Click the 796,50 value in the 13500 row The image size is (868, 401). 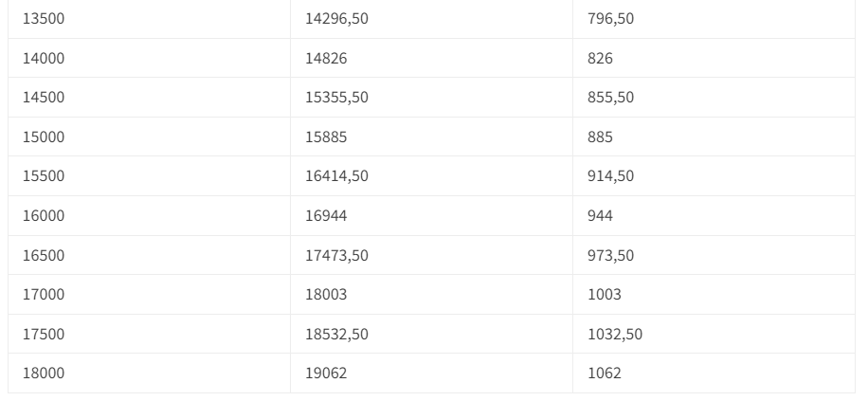pyautogui.click(x=611, y=19)
